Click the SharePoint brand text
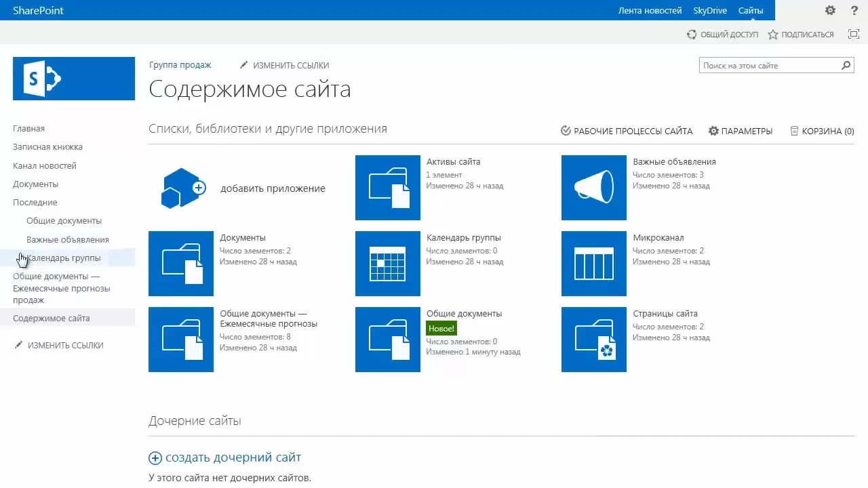Screen dimensions: 868x488 pos(38,10)
